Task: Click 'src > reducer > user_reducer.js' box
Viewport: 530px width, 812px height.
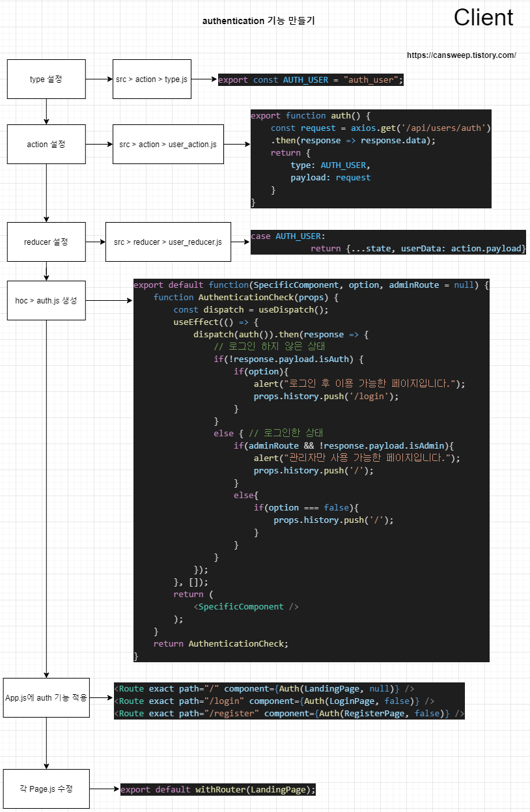Action: [168, 242]
